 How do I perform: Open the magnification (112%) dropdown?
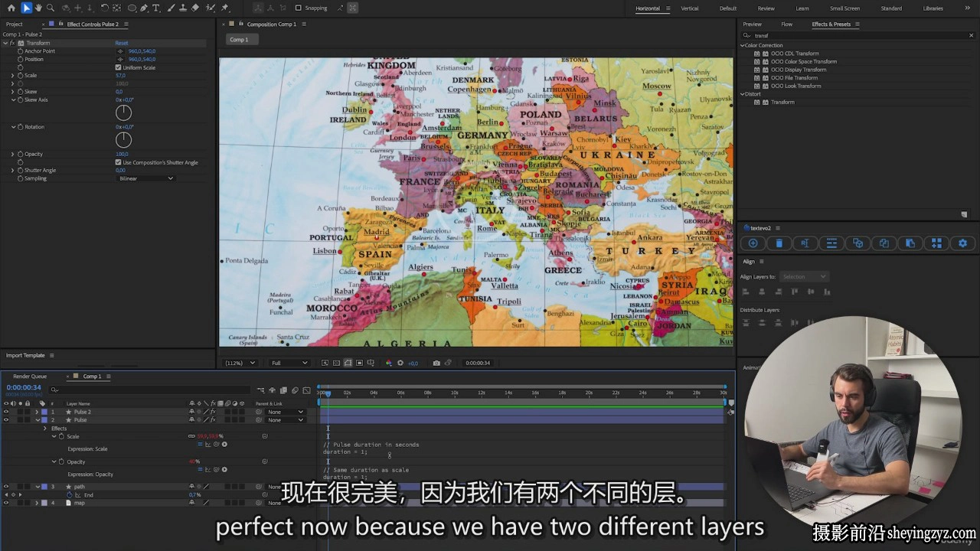pyautogui.click(x=240, y=363)
